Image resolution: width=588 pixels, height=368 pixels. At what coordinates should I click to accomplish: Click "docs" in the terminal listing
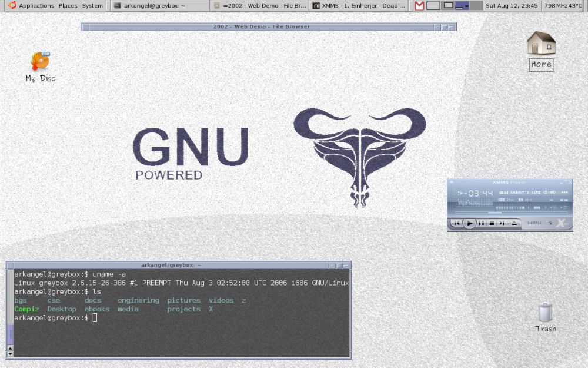point(93,300)
